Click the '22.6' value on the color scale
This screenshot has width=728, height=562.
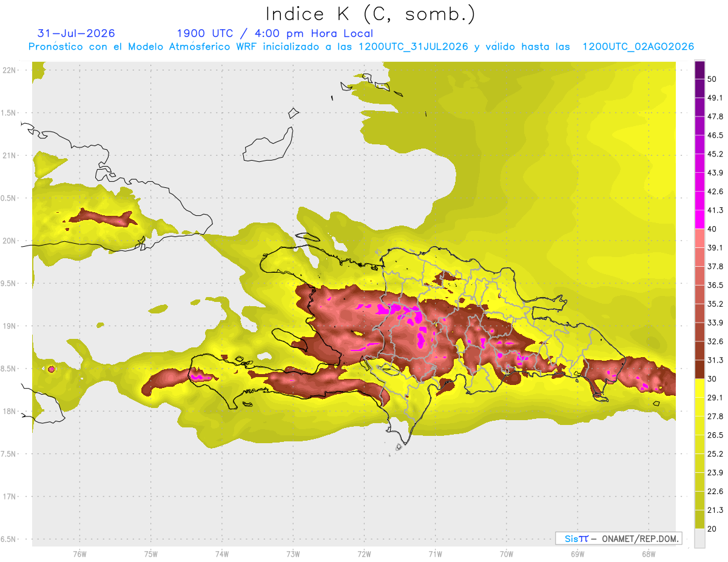[x=715, y=492]
